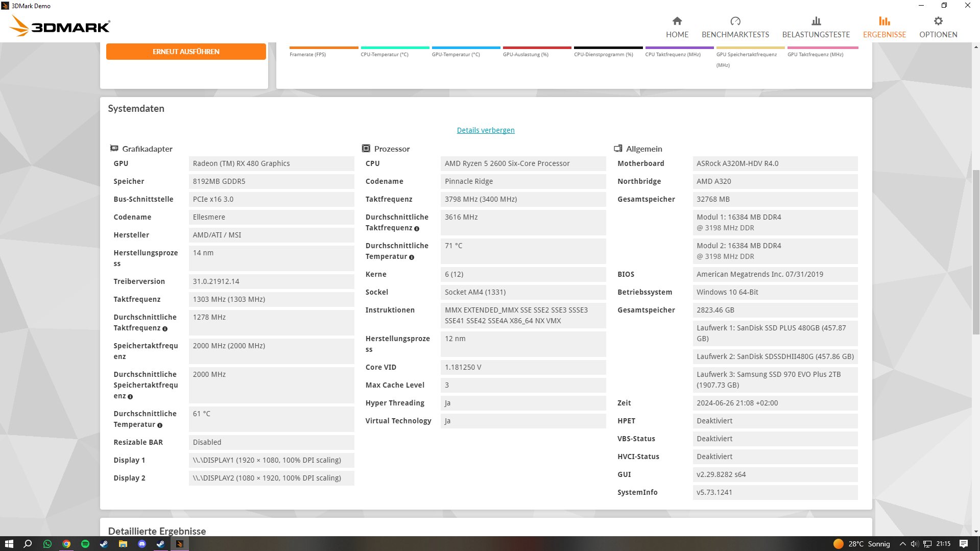Open taskbar search
Screen dimensions: 980x551
(28, 544)
